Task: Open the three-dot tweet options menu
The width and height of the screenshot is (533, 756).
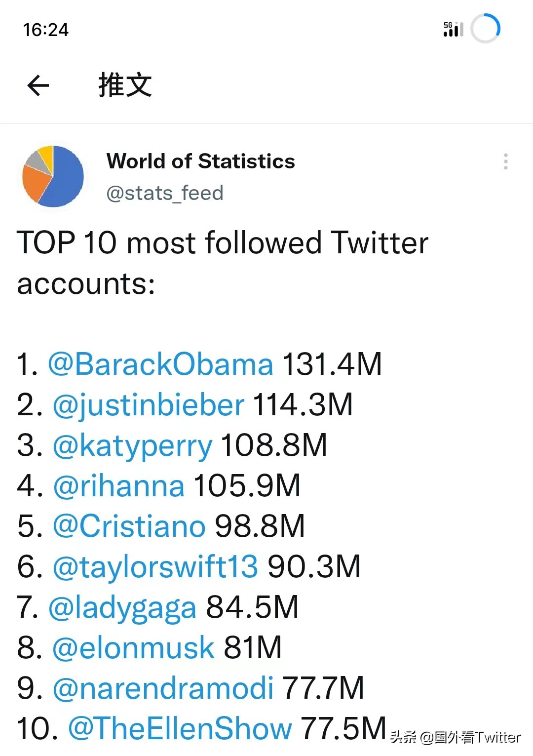Action: click(x=505, y=161)
